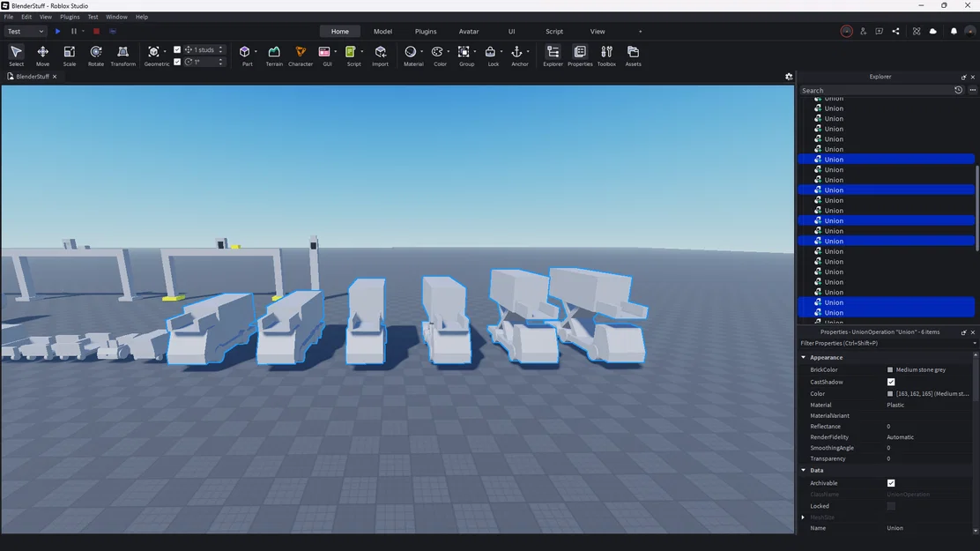Collapse the Data properties section
This screenshot has width=980, height=551.
[x=804, y=470]
